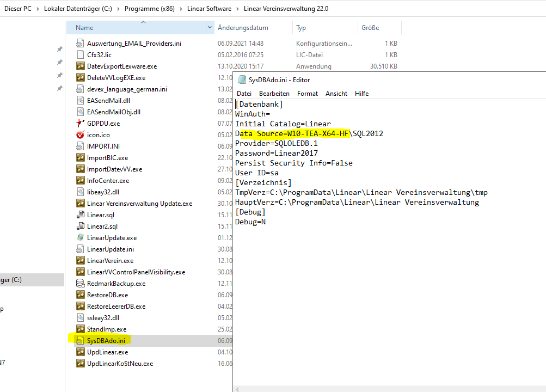Select the StandImp.exe file
Viewport: 546px width, 392px height.
[107, 329]
